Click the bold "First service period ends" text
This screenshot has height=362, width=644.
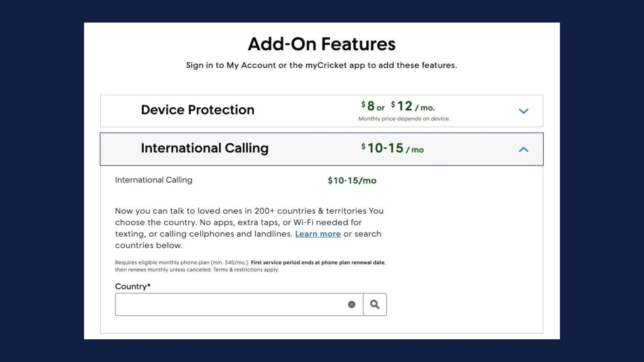point(318,262)
